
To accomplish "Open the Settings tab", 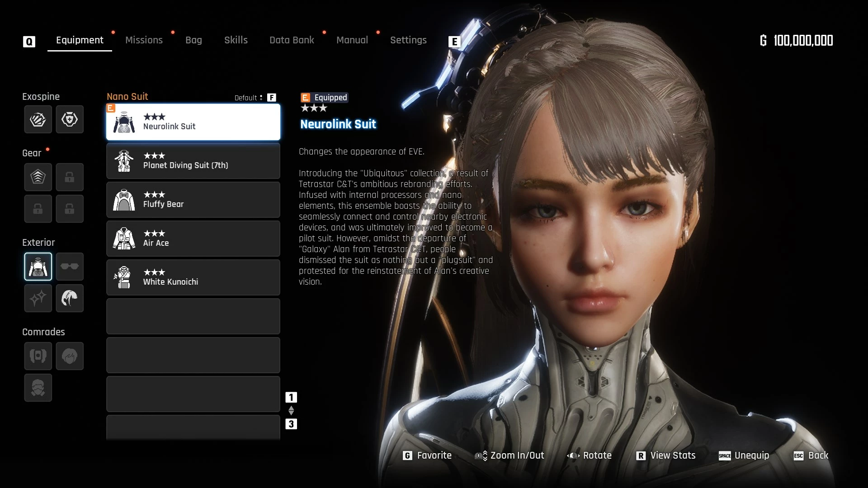I will 408,40.
